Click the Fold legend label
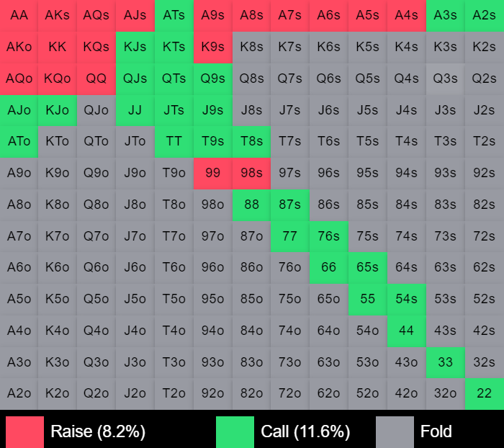 pos(436,431)
